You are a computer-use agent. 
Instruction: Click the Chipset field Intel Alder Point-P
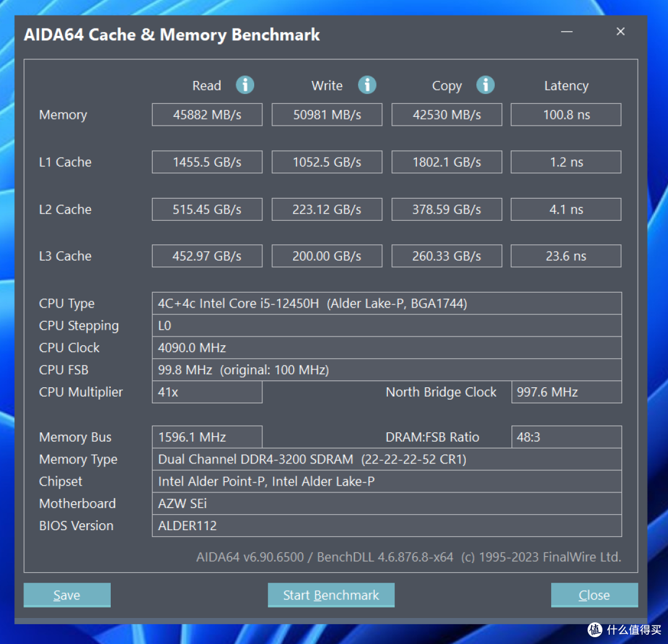coord(387,481)
